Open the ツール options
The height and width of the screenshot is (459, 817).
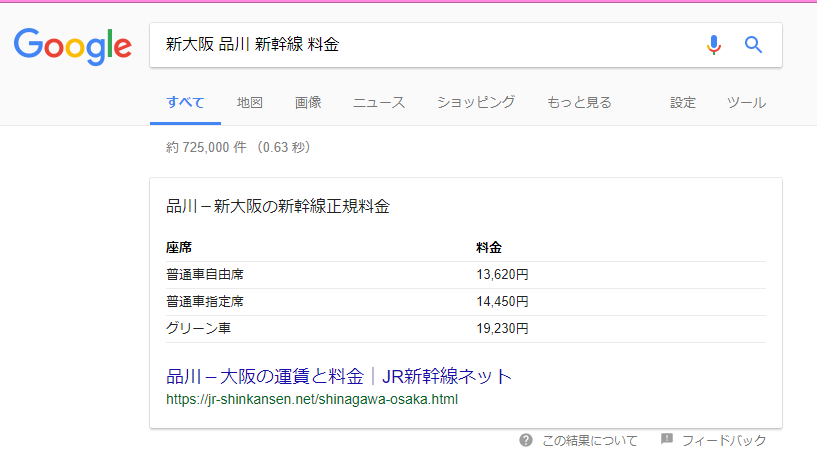pyautogui.click(x=746, y=103)
